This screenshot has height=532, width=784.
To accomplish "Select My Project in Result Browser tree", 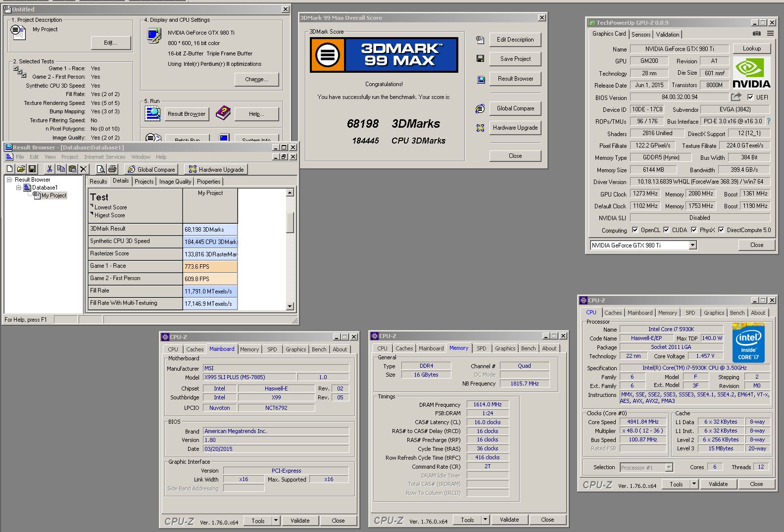I will point(54,195).
